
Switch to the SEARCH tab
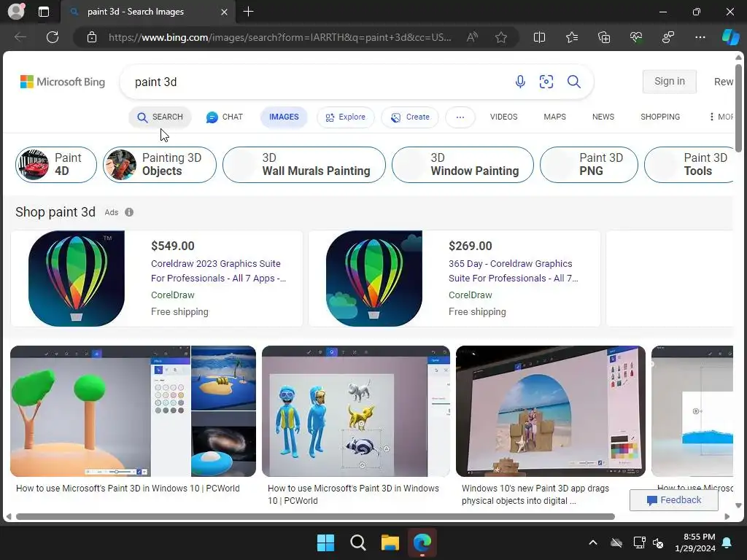coord(160,117)
